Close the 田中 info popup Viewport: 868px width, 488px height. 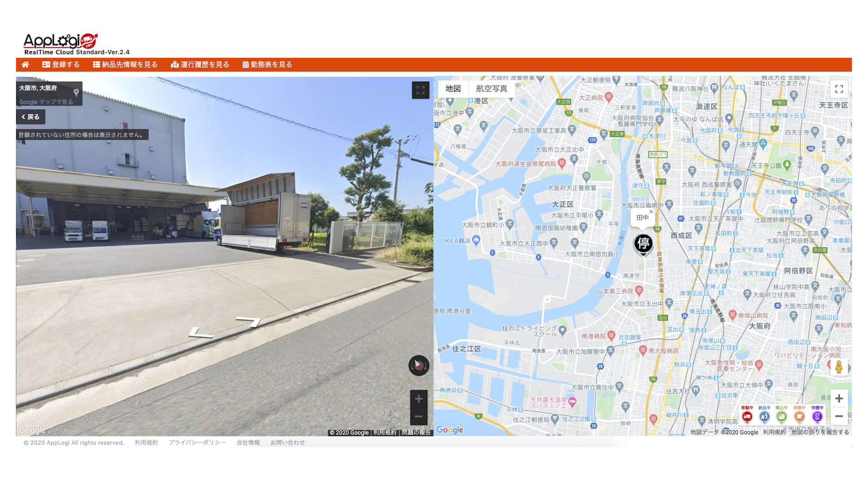click(x=651, y=211)
